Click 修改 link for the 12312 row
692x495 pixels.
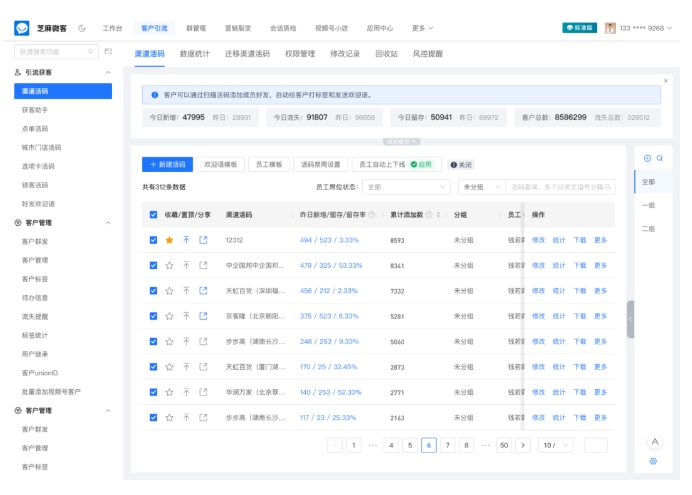click(538, 240)
